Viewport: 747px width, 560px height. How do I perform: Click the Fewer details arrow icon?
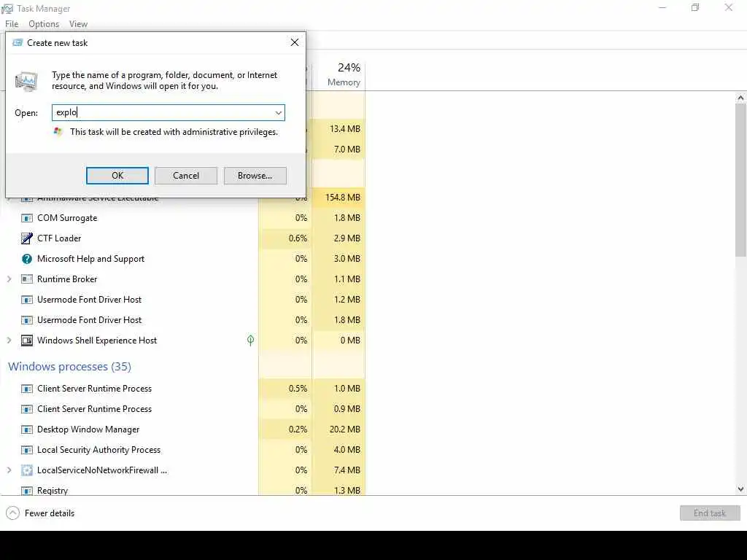point(13,513)
